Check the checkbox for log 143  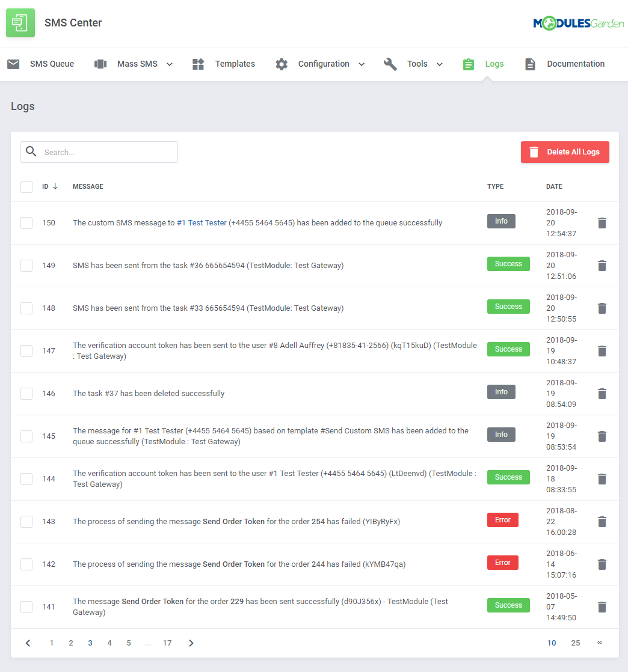click(x=26, y=522)
